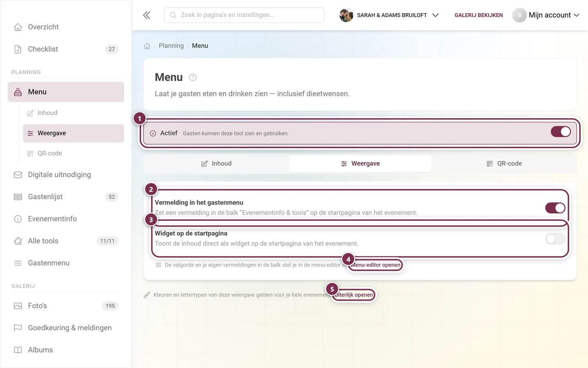Click the Gastenlijst count badge 52
Image resolution: width=588 pixels, height=368 pixels.
click(x=112, y=197)
